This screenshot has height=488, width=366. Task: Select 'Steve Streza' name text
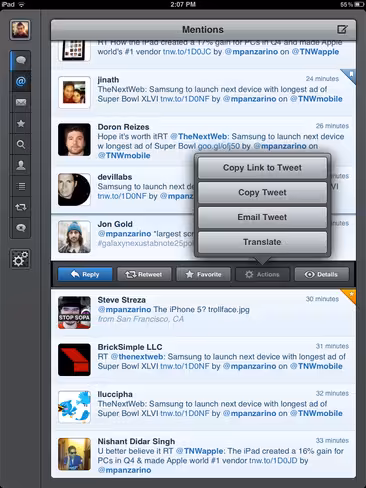pyautogui.click(x=121, y=300)
